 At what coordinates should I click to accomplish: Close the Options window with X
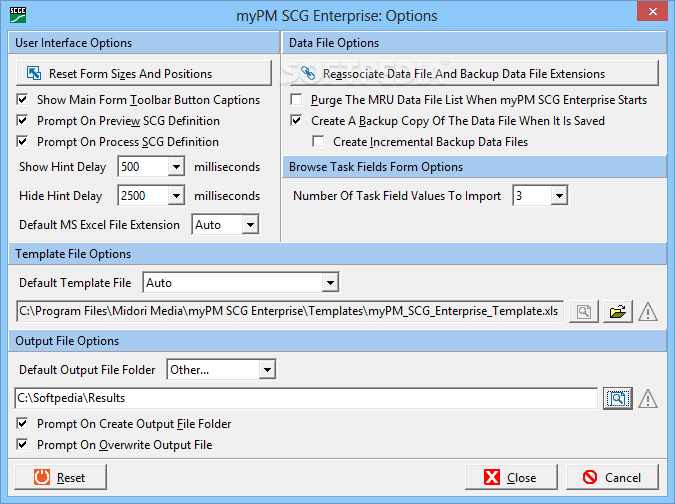tap(653, 12)
